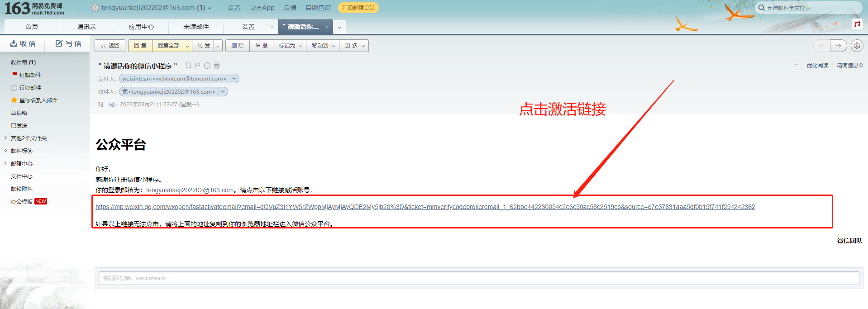Click 开通邮箱会员 membership button

pyautogui.click(x=358, y=8)
